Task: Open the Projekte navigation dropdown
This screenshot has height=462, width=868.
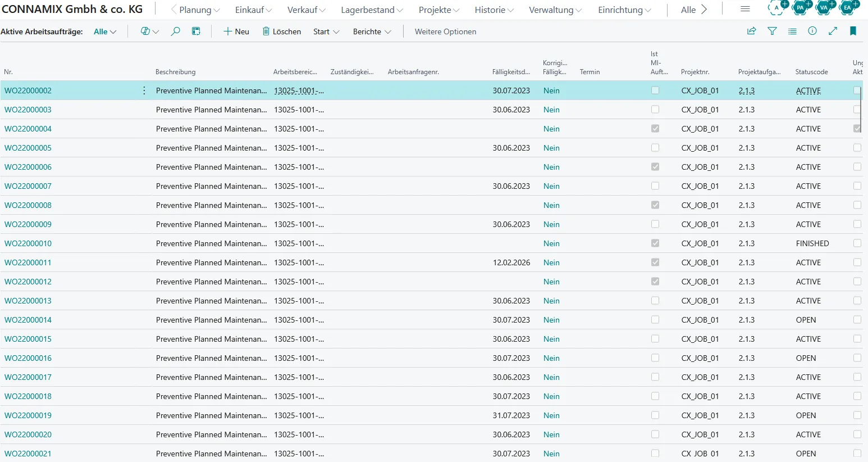Action: pyautogui.click(x=439, y=10)
